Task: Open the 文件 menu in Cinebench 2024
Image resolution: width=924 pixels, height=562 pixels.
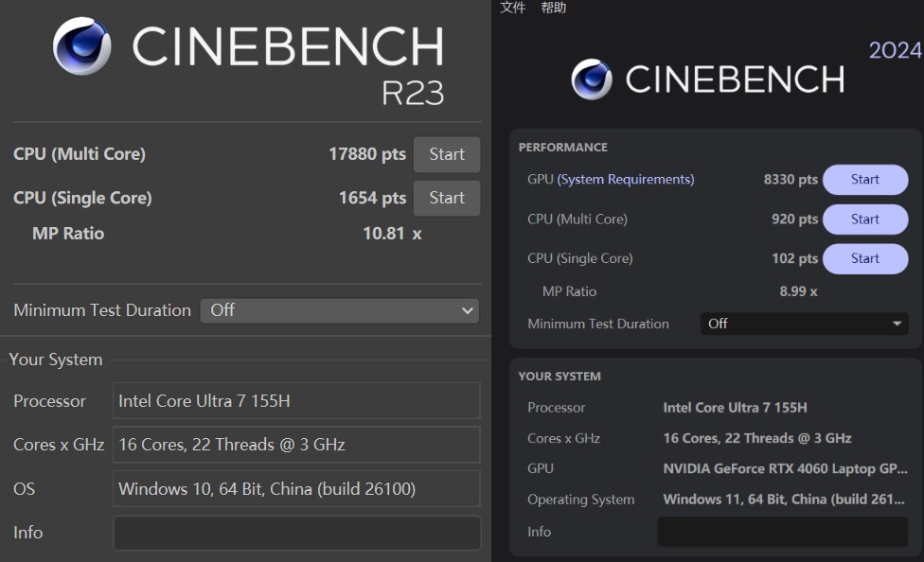Action: pyautogui.click(x=513, y=8)
